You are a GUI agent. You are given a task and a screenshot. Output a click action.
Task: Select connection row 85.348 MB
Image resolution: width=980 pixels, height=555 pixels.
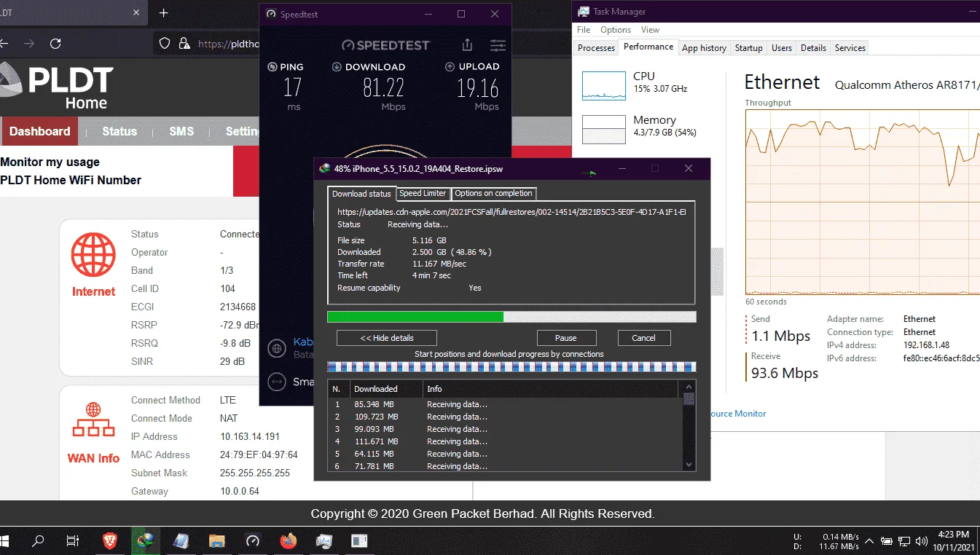click(505, 404)
